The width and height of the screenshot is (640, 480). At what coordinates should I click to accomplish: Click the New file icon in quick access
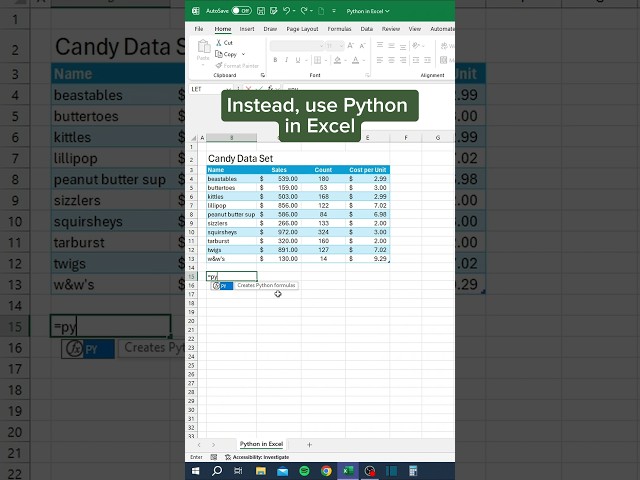point(321,11)
